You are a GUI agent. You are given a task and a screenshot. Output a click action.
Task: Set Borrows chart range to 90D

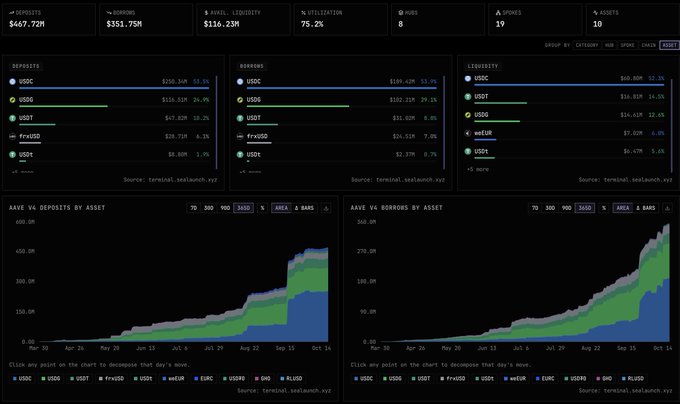tap(566, 208)
